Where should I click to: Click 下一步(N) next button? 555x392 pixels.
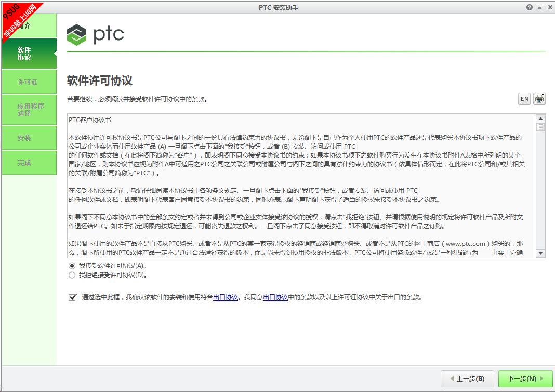525,379
